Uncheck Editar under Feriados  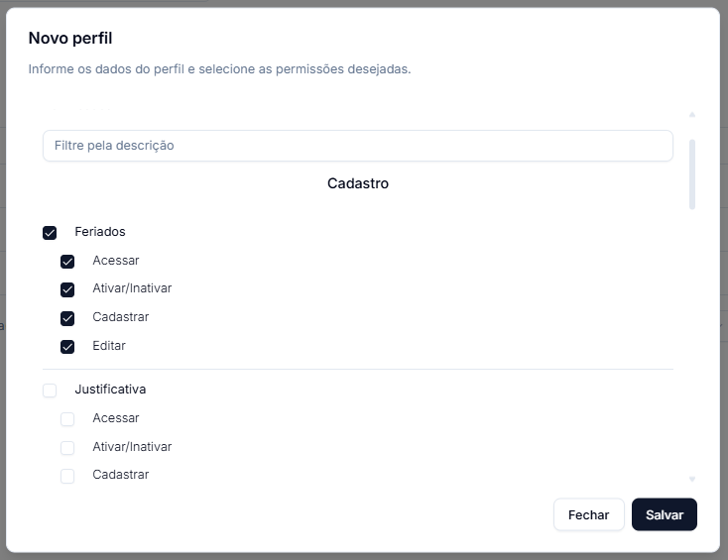coord(67,347)
